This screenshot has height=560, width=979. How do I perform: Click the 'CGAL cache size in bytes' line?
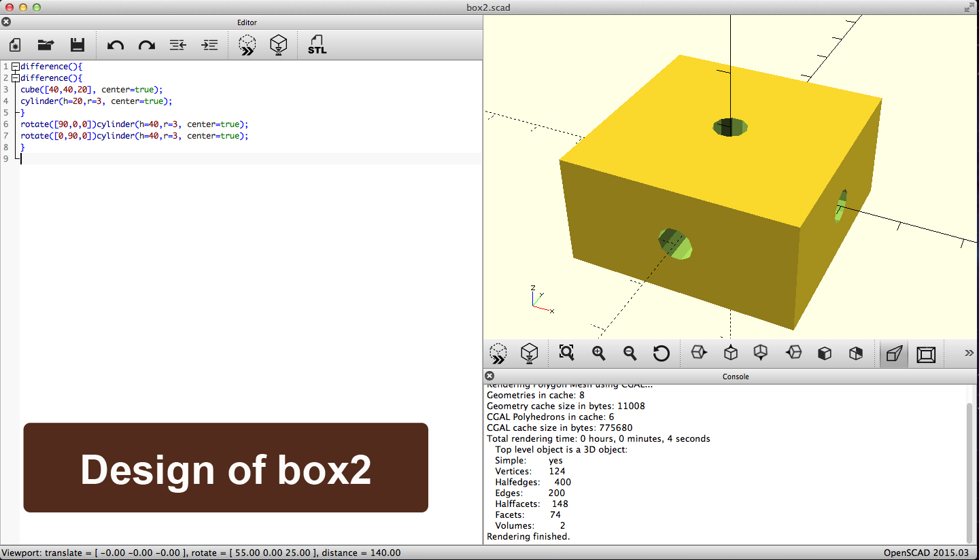pos(560,427)
